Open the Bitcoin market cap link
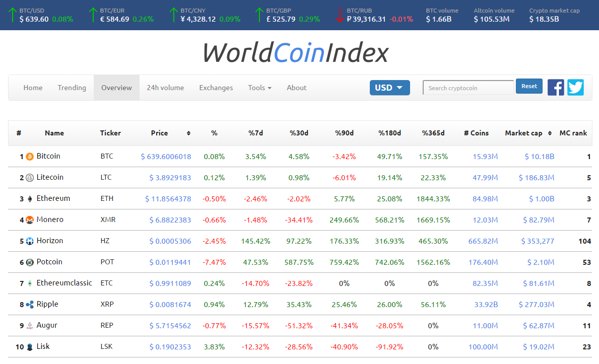The height and width of the screenshot is (364, 599). pos(540,156)
